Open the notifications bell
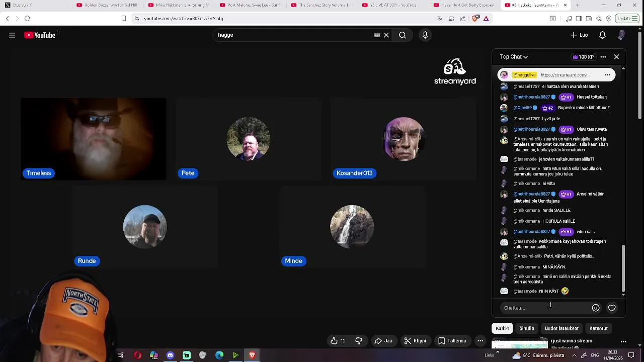 tap(602, 35)
